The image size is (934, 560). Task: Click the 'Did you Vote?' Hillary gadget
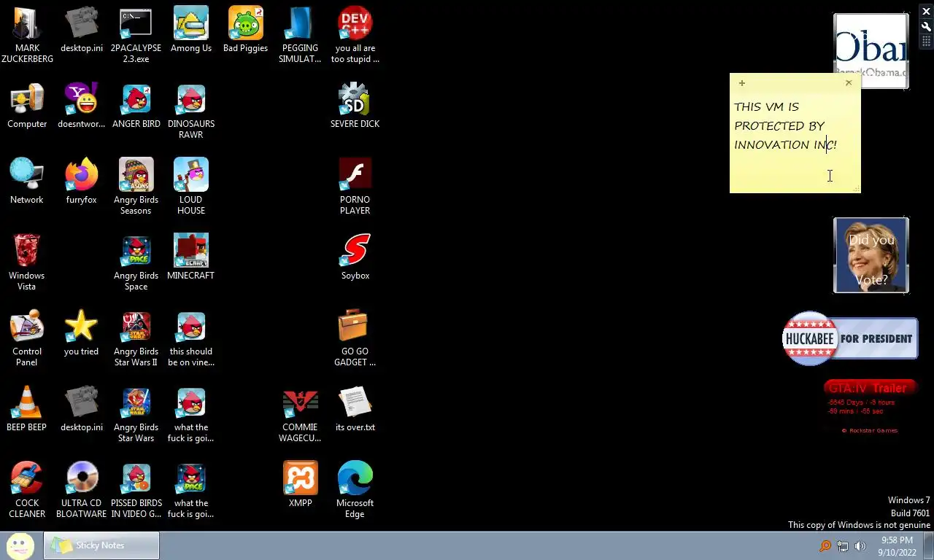871,255
